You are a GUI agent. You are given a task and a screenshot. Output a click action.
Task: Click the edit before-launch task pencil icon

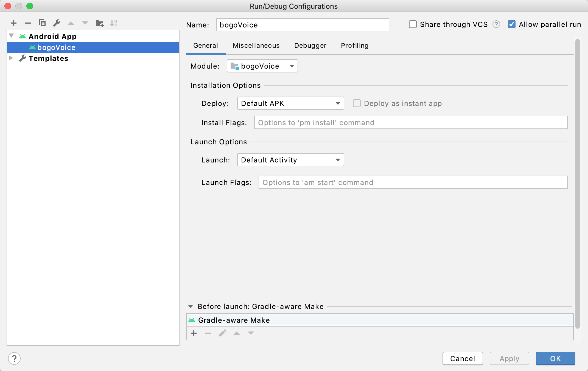(x=222, y=333)
